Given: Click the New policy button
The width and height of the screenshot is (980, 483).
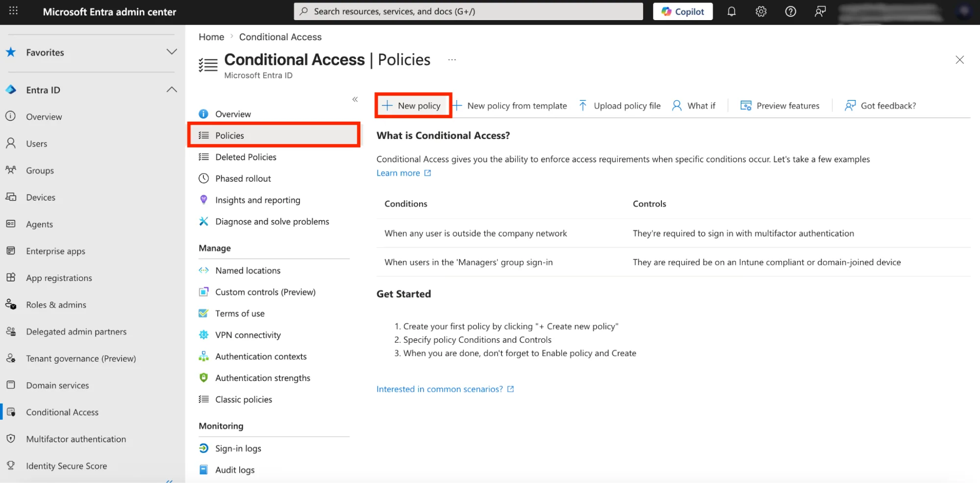Looking at the screenshot, I should tap(413, 105).
